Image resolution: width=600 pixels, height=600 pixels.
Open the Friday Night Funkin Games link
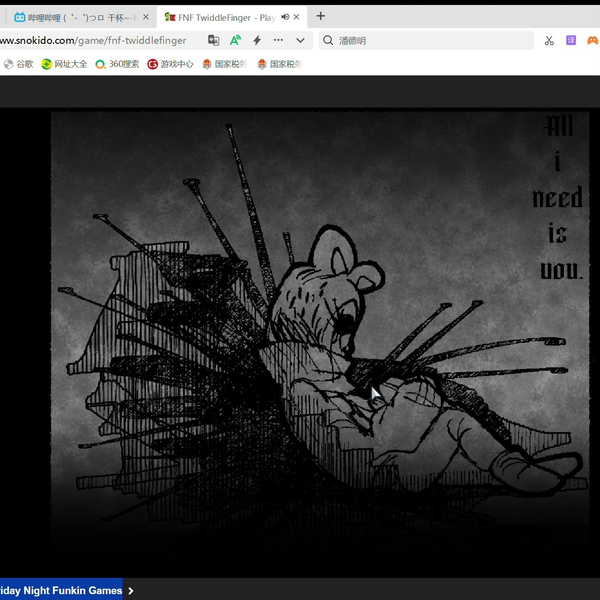click(61, 590)
